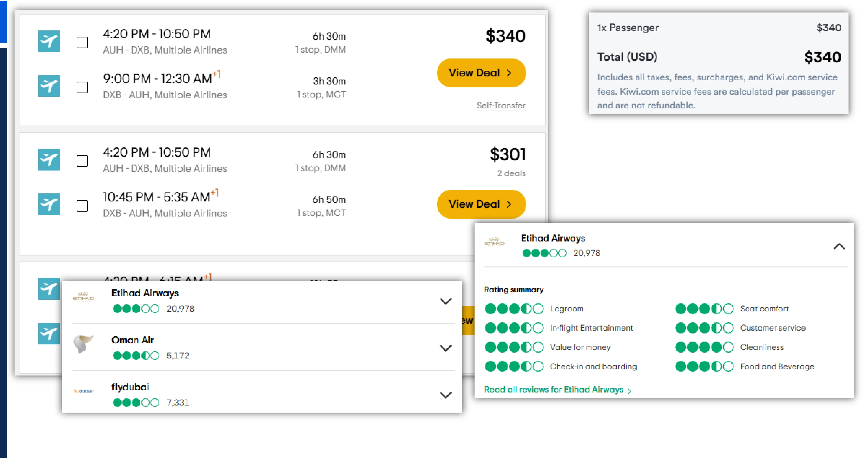The image size is (868, 458).
Task: Click the plane icon beside the 9:00 PM return flight
Action: (x=49, y=86)
